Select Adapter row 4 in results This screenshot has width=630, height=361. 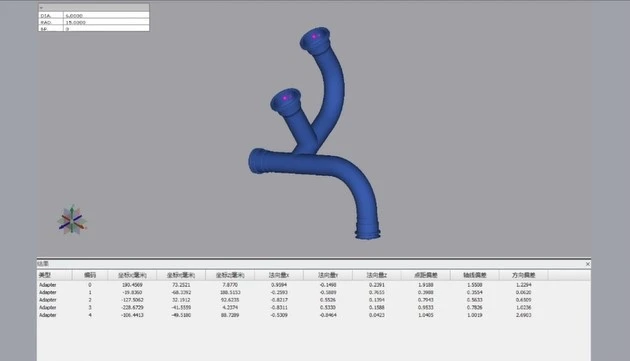pyautogui.click(x=313, y=315)
